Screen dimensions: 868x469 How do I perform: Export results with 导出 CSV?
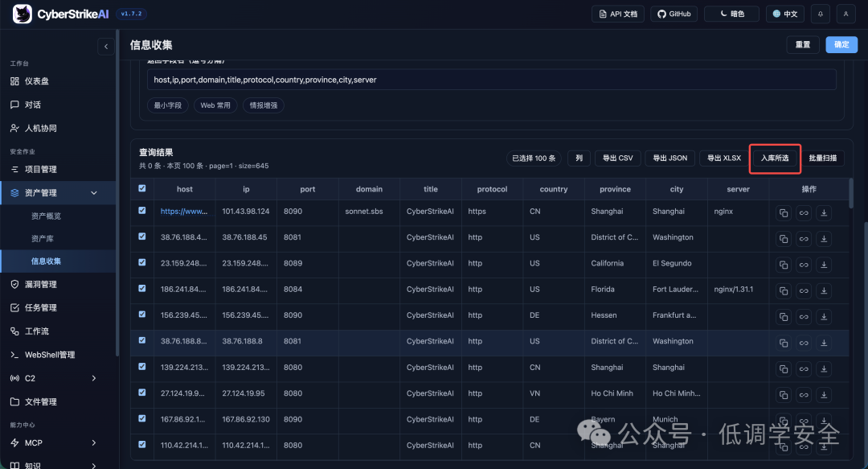tap(618, 158)
